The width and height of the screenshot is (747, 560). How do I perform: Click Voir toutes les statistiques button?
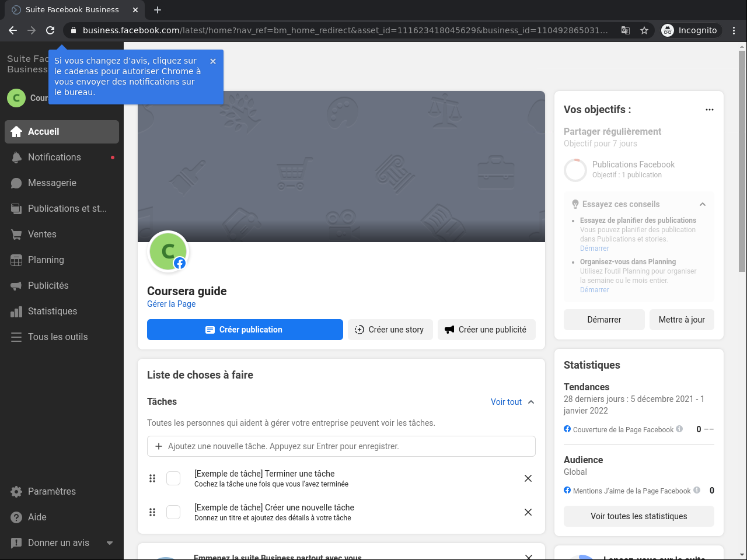[639, 516]
